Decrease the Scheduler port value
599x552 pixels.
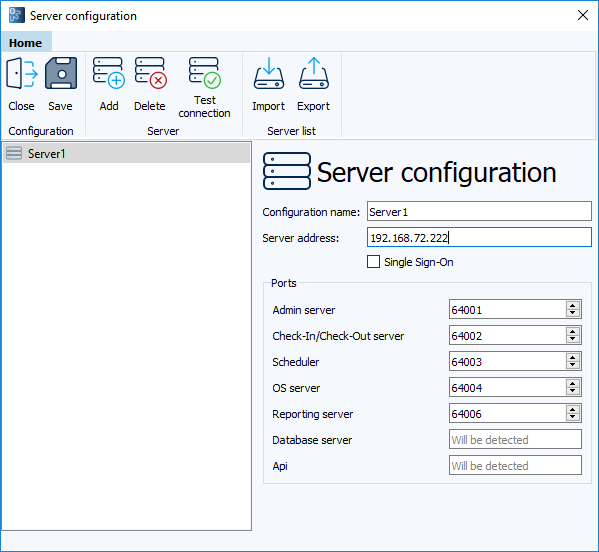(572, 365)
